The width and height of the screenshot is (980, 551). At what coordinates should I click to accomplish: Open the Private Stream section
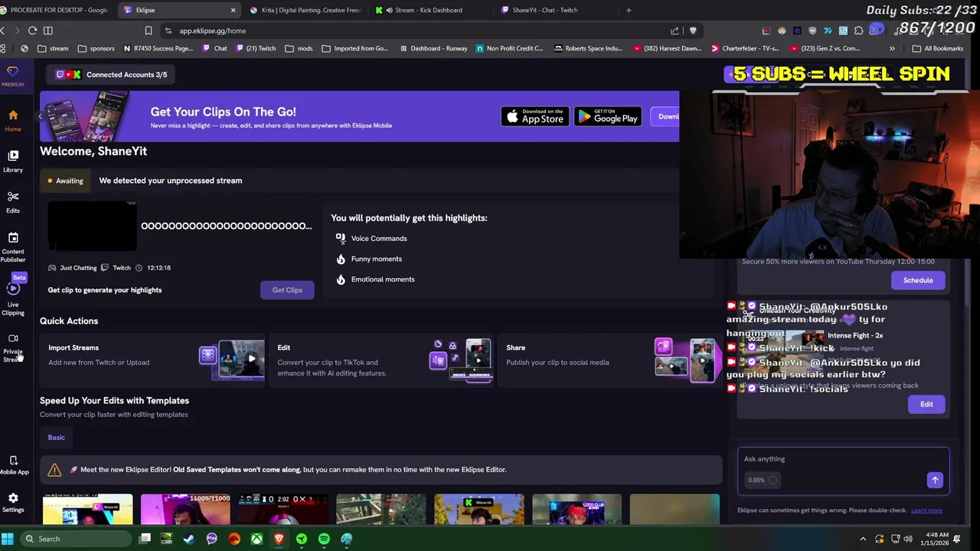coord(13,348)
